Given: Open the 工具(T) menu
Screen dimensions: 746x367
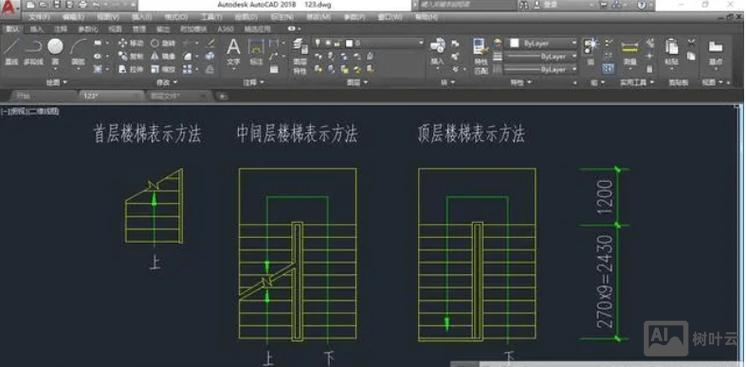Looking at the screenshot, I should (x=210, y=17).
